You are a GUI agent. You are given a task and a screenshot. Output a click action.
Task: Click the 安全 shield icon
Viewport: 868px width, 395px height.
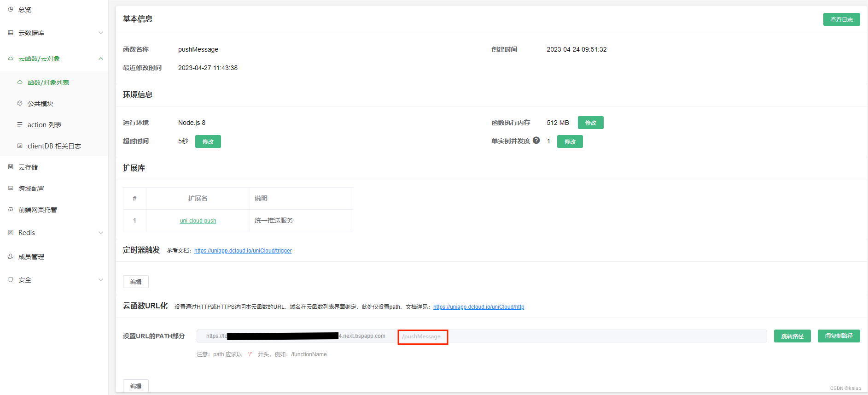pos(11,280)
